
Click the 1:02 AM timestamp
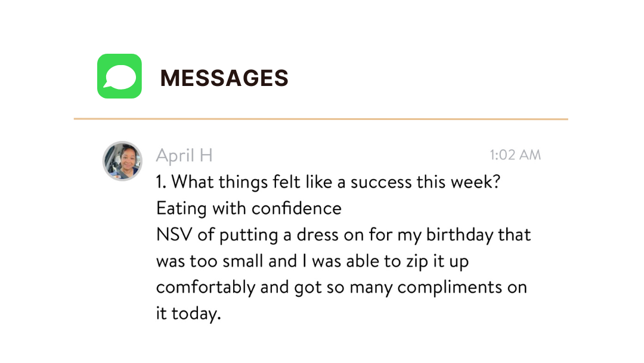515,155
